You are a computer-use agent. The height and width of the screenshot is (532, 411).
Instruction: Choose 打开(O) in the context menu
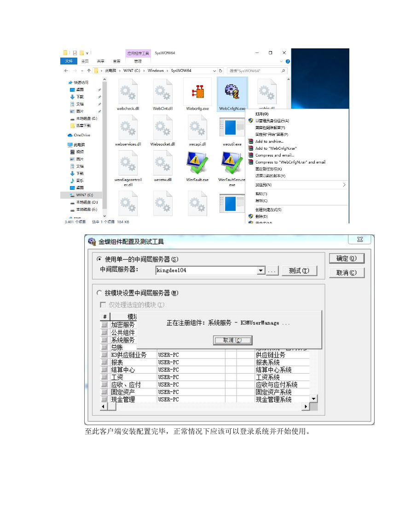point(262,114)
